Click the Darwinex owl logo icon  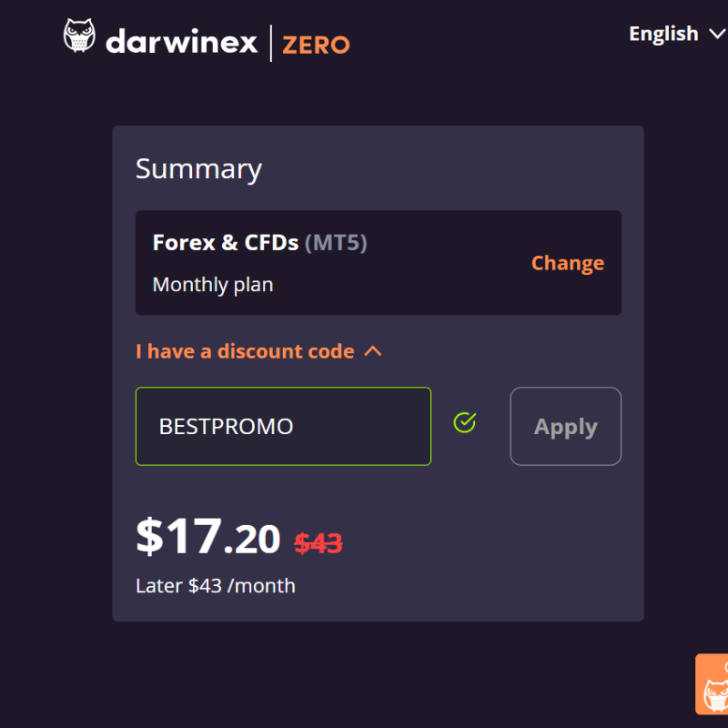[79, 35]
